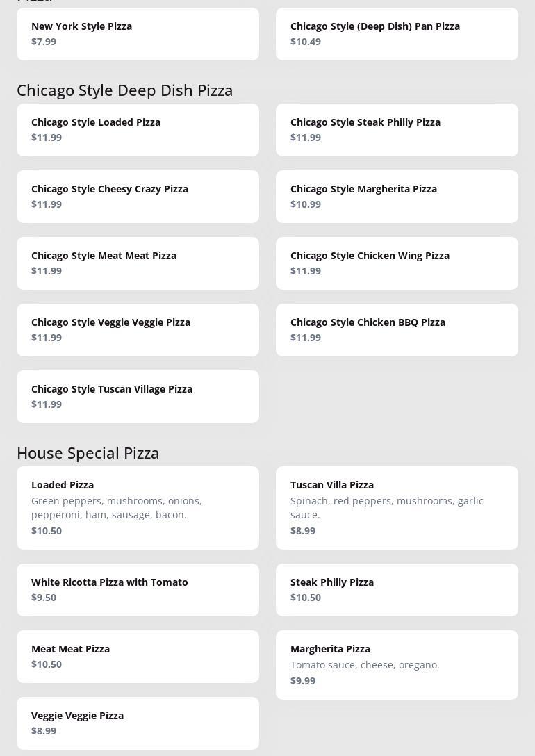Select Chicago Style Steak Philly Pizza

(397, 130)
